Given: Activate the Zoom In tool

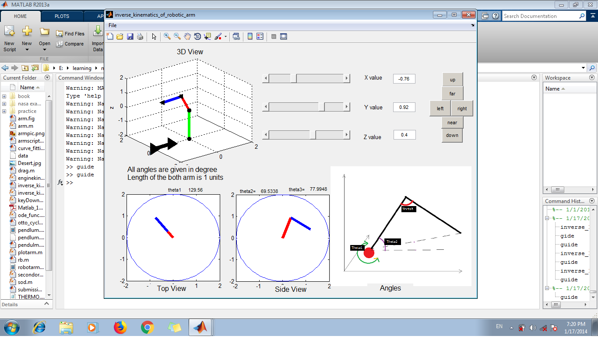Looking at the screenshot, I should pos(167,36).
